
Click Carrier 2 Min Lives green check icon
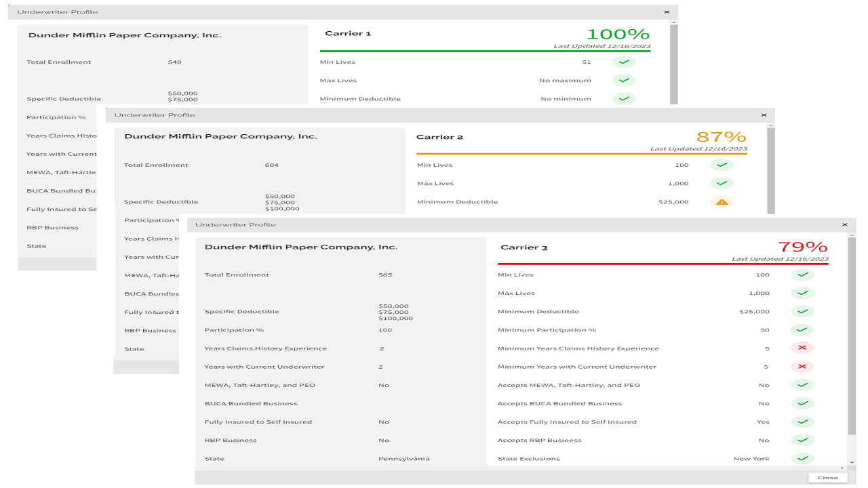coord(722,165)
